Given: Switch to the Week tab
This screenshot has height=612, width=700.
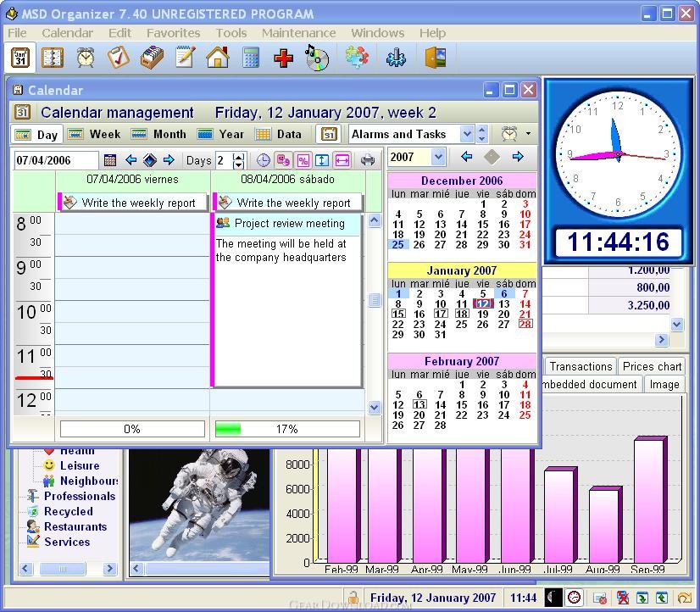Looking at the screenshot, I should click(94, 135).
